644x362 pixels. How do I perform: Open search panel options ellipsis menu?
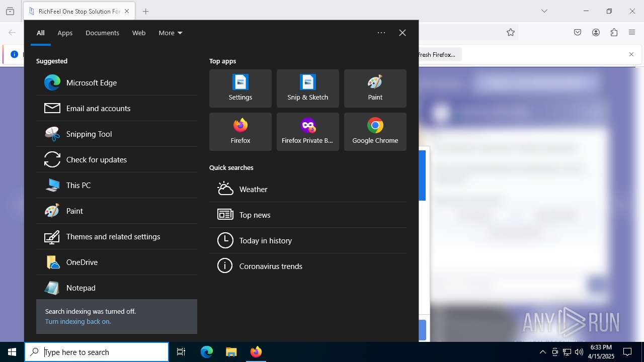point(381,33)
